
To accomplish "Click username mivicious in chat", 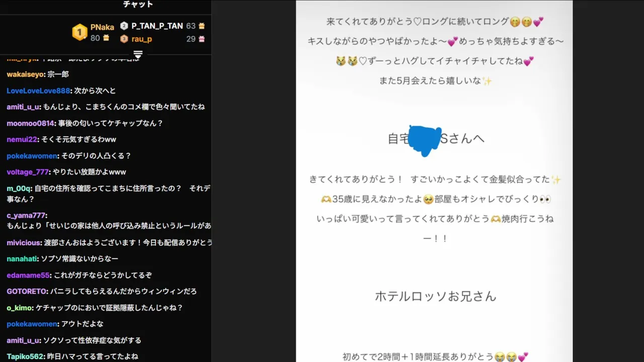I will click(x=24, y=243).
